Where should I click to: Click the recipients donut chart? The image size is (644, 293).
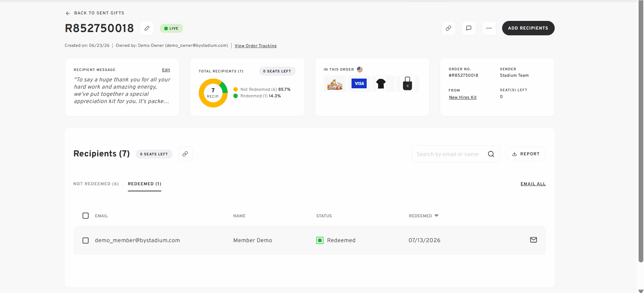(x=213, y=93)
